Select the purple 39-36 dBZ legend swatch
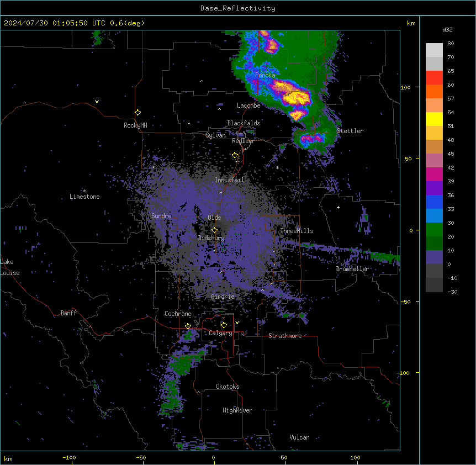Image resolution: width=476 pixels, height=465 pixels. tap(434, 188)
